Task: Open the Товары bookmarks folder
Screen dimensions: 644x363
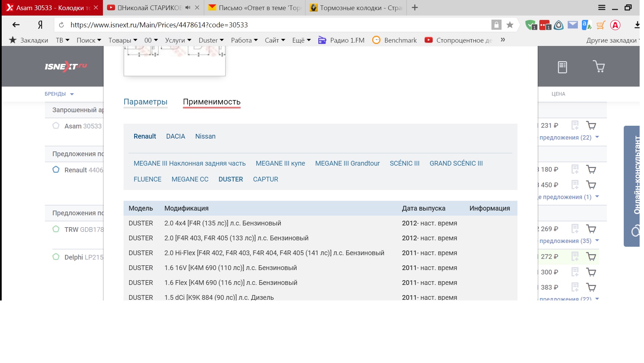Action: tap(123, 40)
